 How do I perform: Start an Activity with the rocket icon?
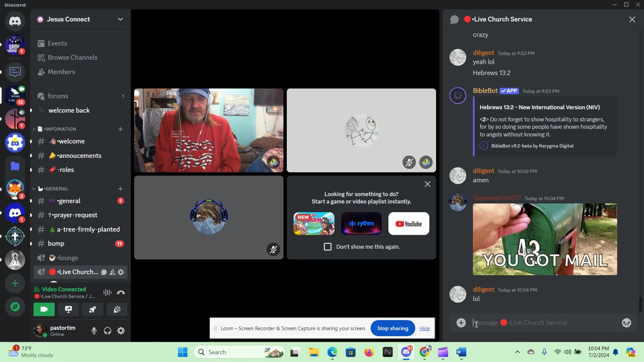(x=93, y=309)
